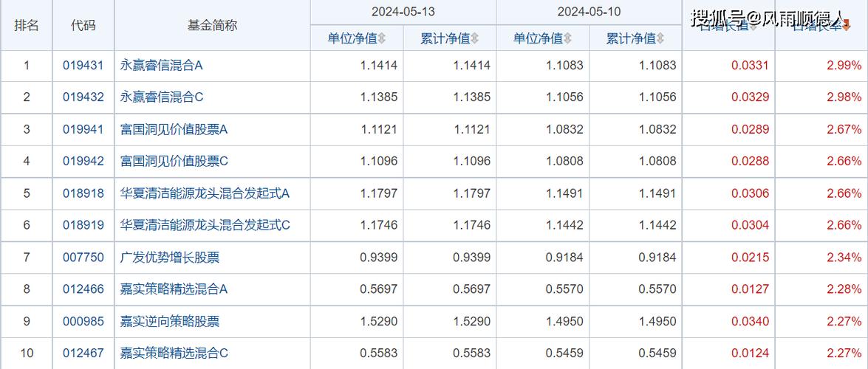Open the 华夏清洁能源龙头混合发起式C fund link
Image resolution: width=868 pixels, height=369 pixels.
pos(205,225)
